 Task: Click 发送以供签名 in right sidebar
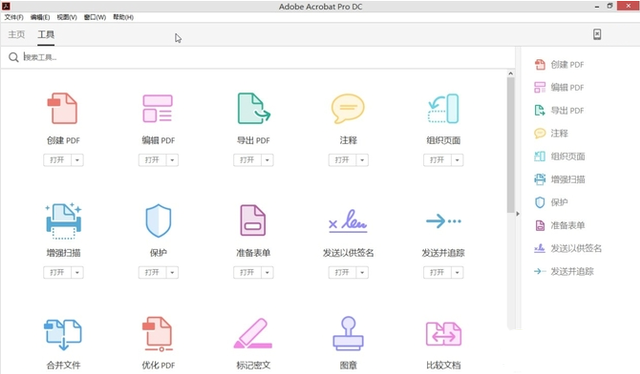(568, 248)
